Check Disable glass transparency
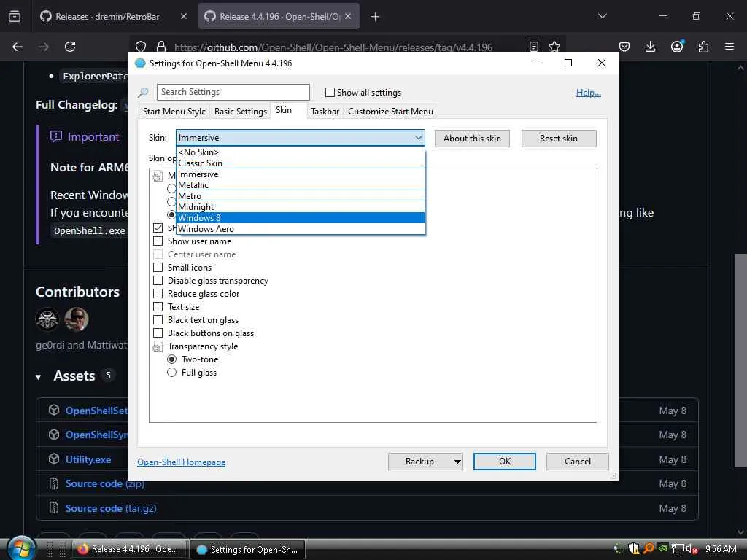 pos(158,281)
